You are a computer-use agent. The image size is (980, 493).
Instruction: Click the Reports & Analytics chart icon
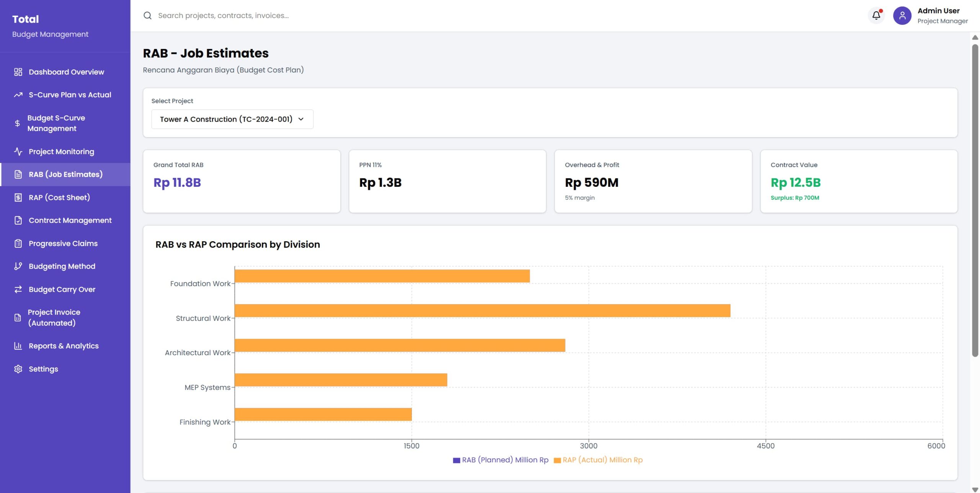(x=18, y=346)
